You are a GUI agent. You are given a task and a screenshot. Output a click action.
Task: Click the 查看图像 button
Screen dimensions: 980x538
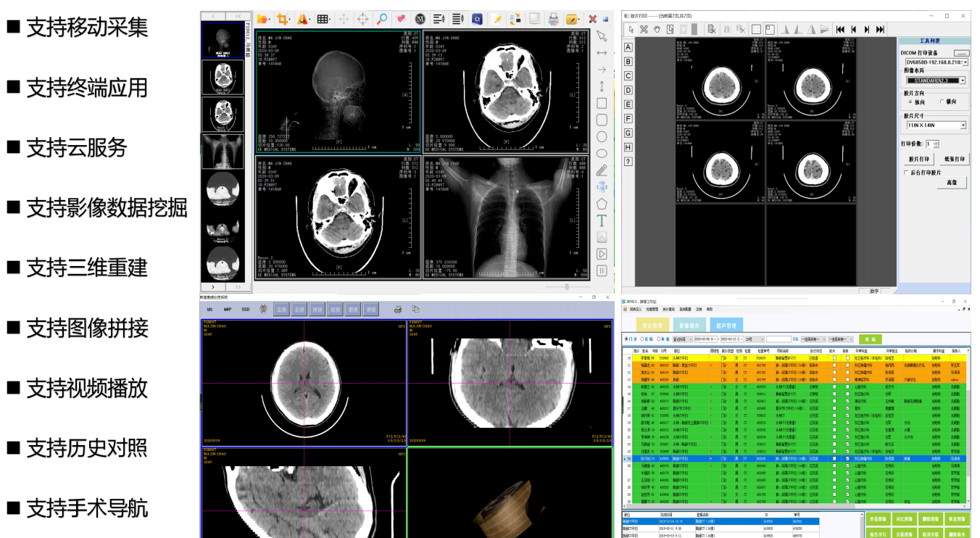[878, 519]
